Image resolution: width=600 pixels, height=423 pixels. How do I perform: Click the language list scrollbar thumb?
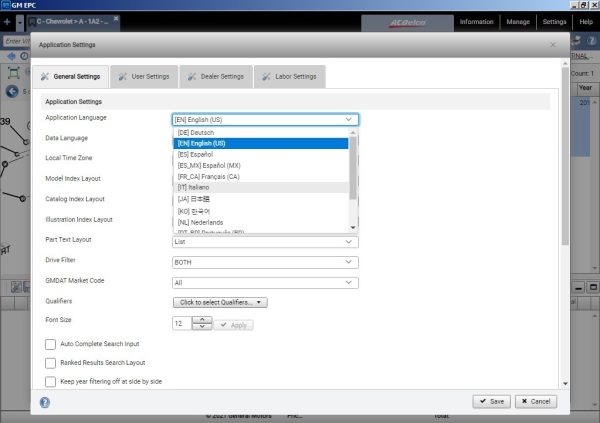click(x=353, y=167)
